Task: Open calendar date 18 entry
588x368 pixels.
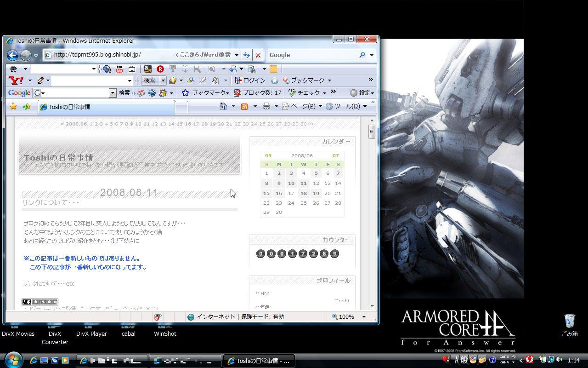Action: coord(304,193)
